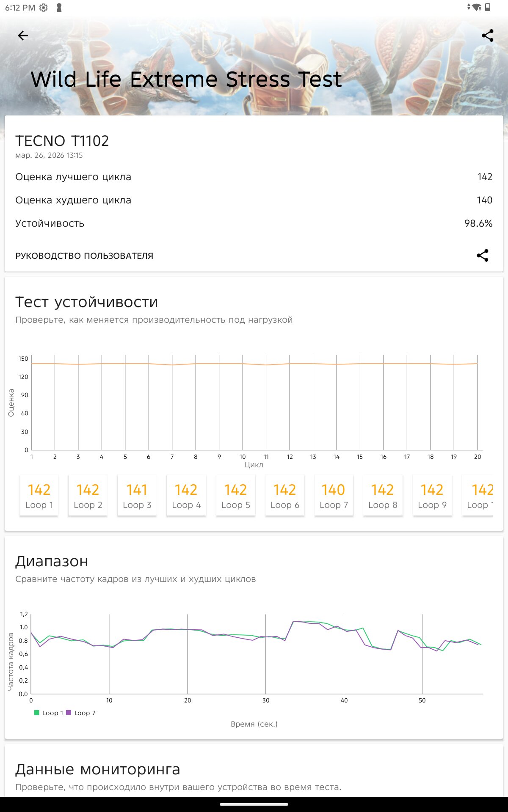The image size is (508, 812).
Task: Open the settings gear in status bar
Action: click(x=43, y=8)
